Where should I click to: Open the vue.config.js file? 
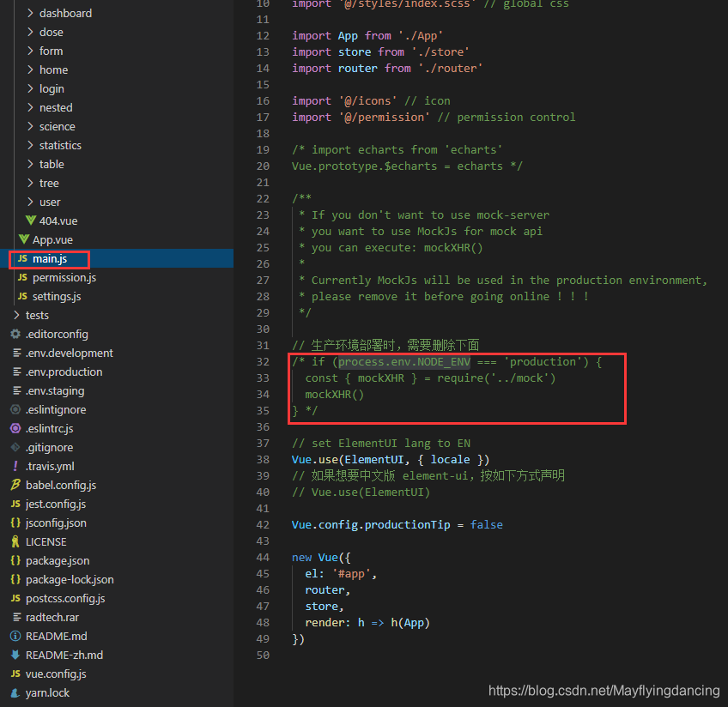coord(56,674)
